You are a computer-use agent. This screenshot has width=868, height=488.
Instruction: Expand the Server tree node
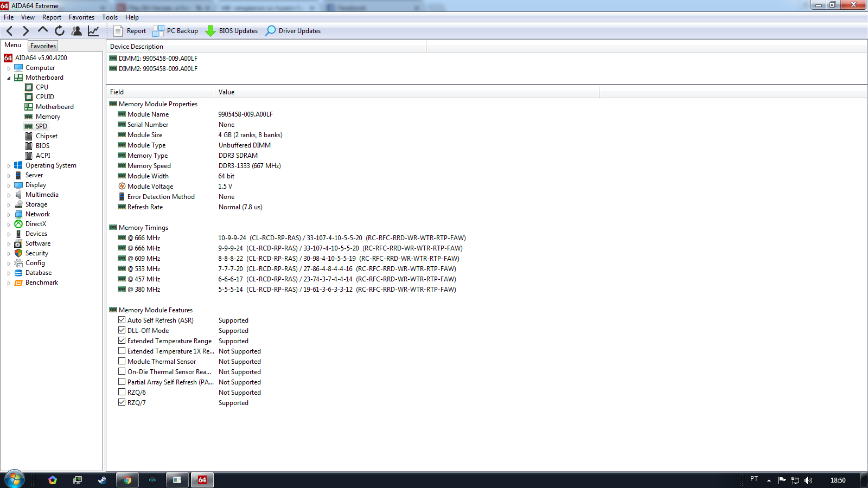tap(9, 176)
